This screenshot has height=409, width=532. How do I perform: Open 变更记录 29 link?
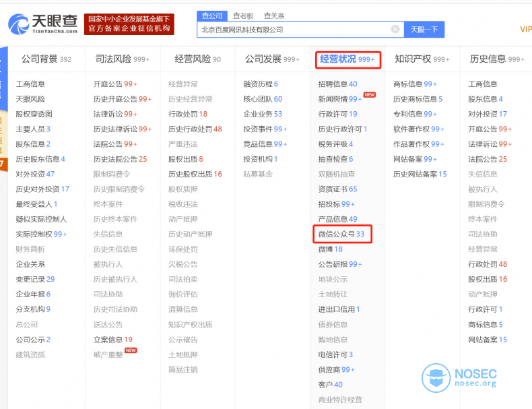point(35,279)
